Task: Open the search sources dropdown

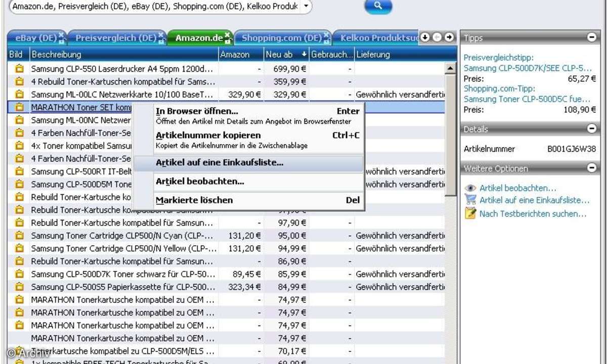Action: [x=306, y=7]
